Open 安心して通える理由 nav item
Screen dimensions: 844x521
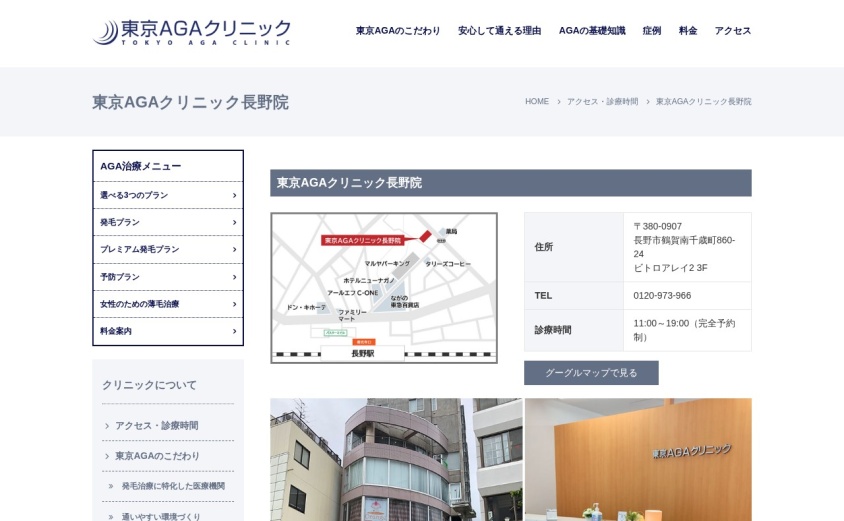500,31
